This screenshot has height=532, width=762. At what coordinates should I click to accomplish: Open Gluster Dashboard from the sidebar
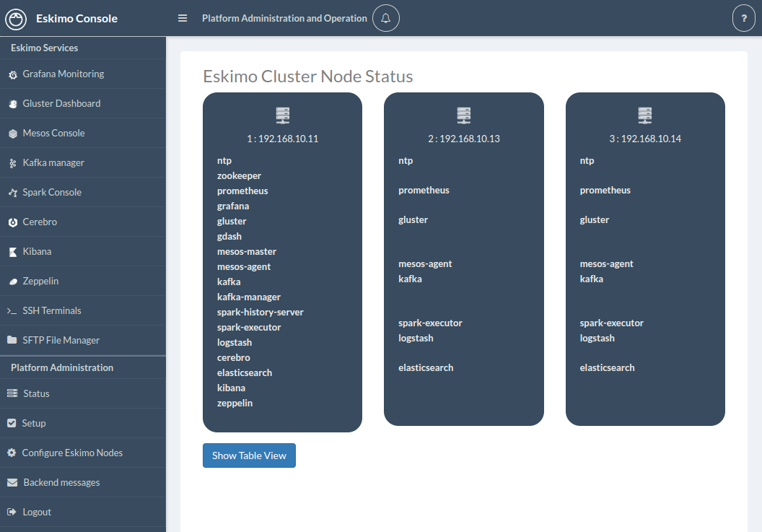click(61, 103)
